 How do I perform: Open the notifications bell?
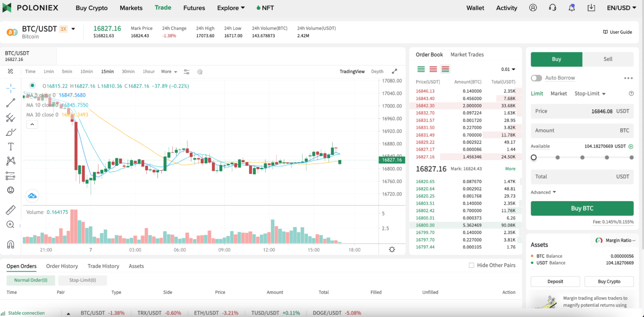pos(572,8)
